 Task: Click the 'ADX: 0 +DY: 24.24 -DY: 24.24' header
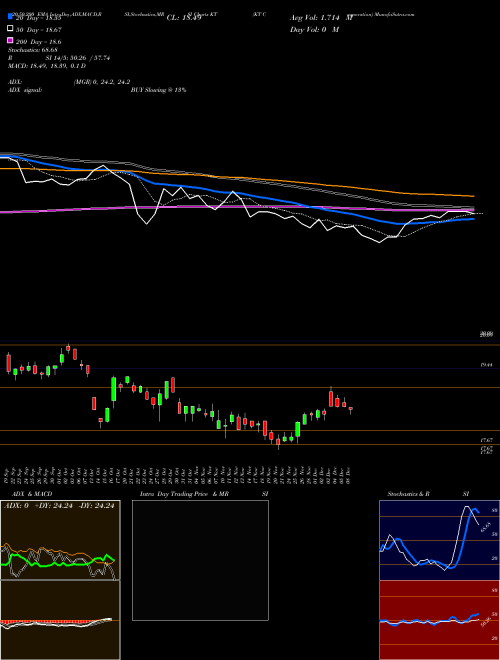(59, 506)
